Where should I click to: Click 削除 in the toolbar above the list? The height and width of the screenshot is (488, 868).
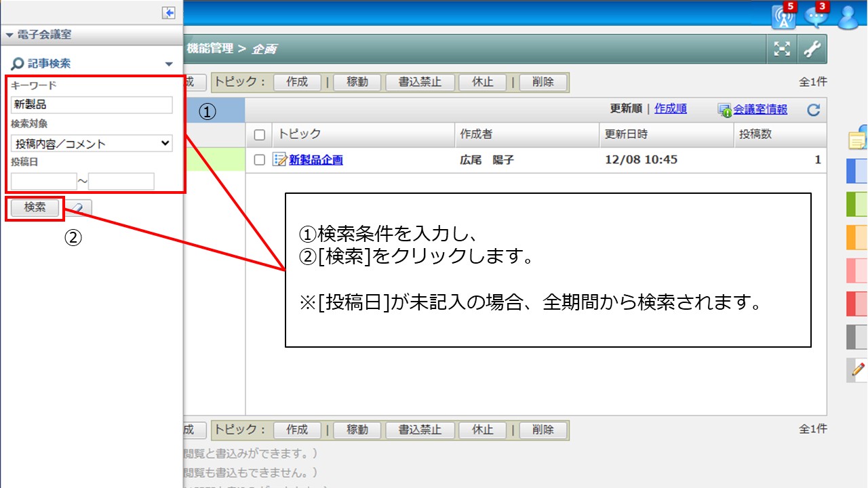(x=542, y=82)
